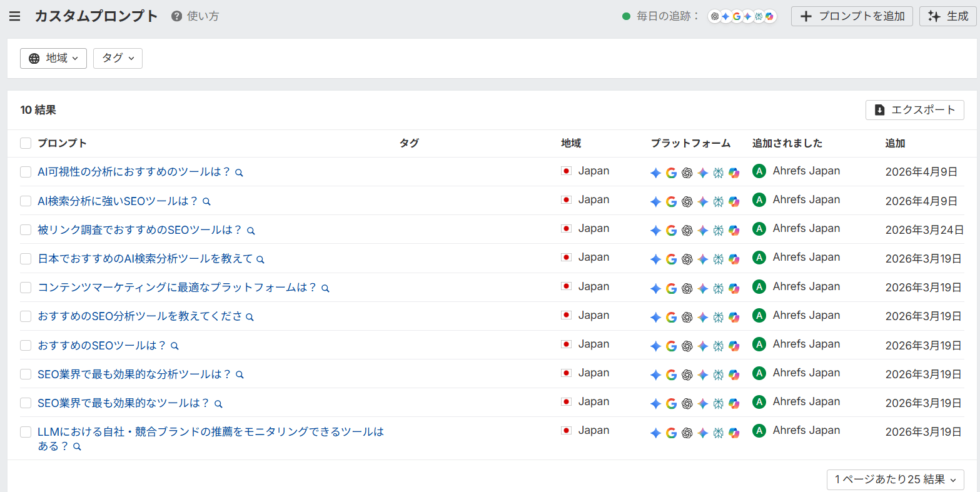Click the 生成 generate button
This screenshot has height=492, width=980.
[947, 16]
